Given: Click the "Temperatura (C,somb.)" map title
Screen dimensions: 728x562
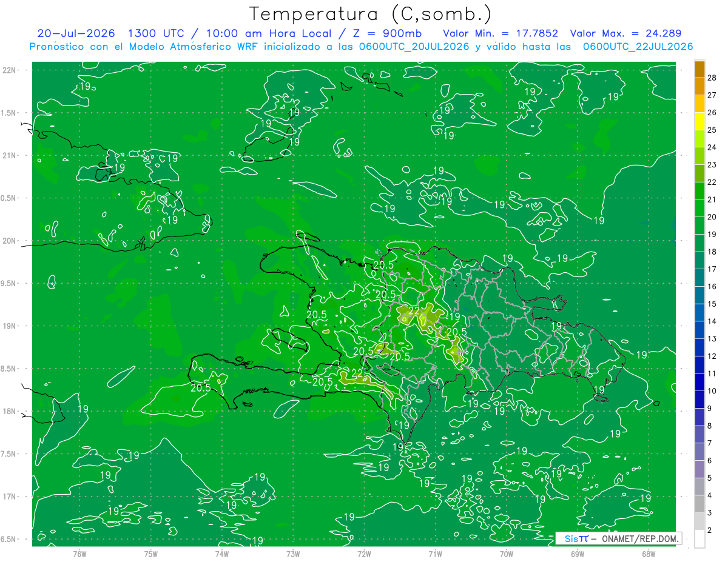Looking at the screenshot, I should click(x=371, y=13).
